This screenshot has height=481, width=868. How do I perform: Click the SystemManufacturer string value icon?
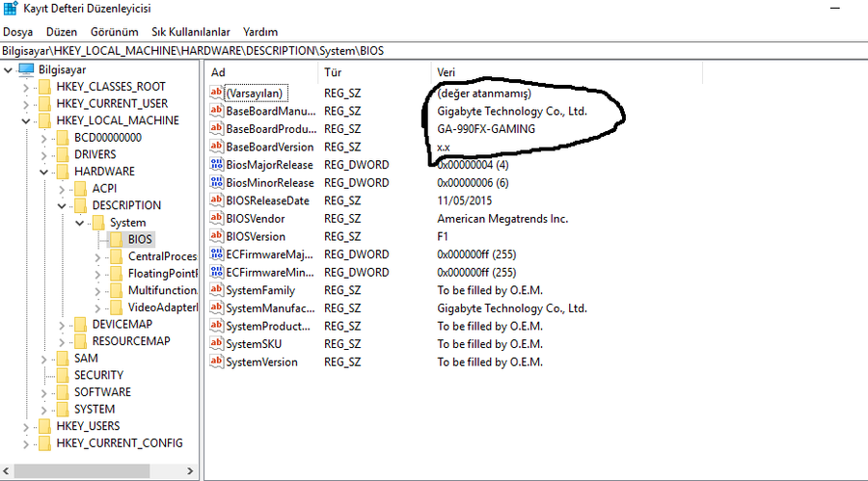[x=216, y=307]
